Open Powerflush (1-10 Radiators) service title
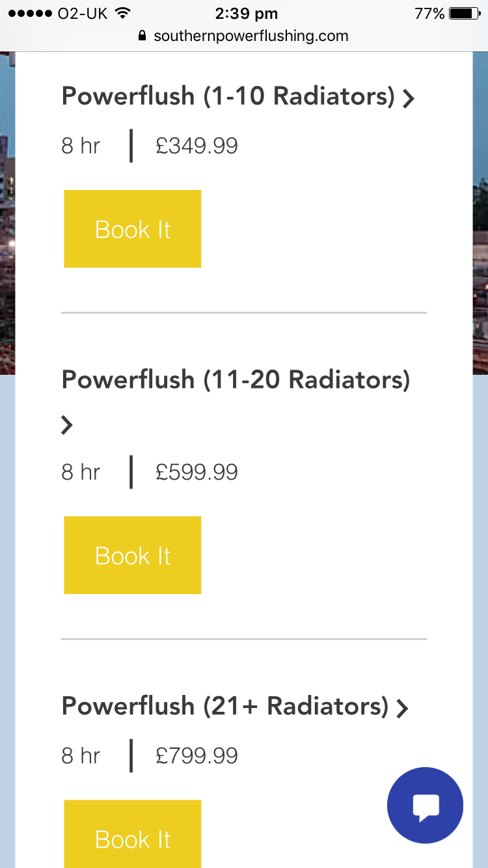488x868 pixels. (228, 96)
